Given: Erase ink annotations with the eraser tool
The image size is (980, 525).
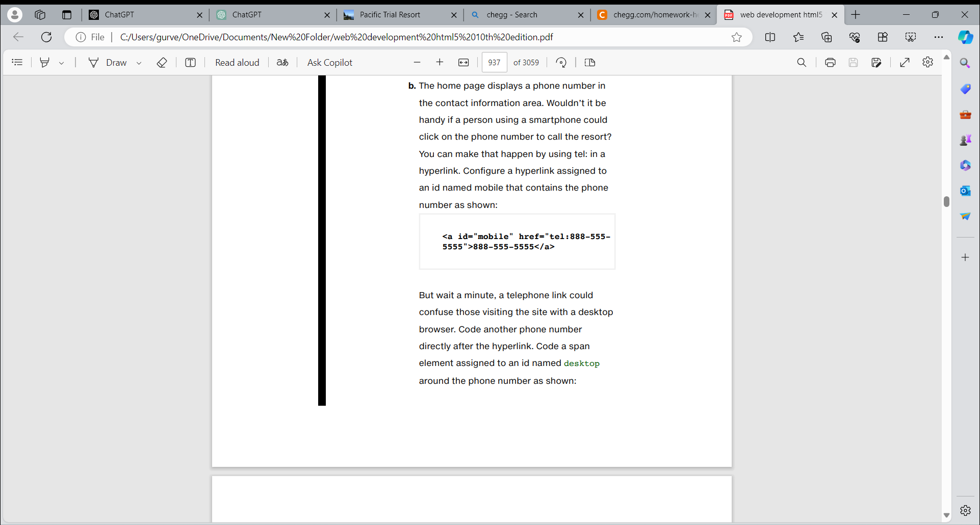Looking at the screenshot, I should point(162,62).
